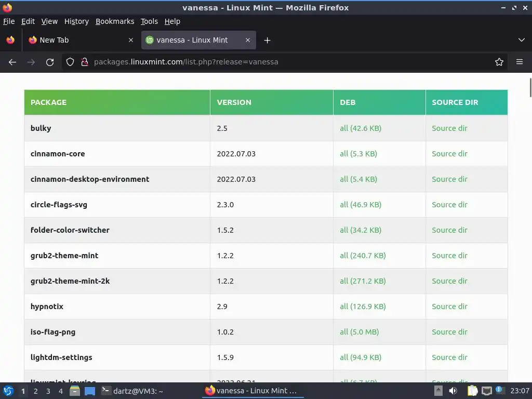Download hypnotix 'all (126.9 KB)' deb
532x399 pixels.
[x=363, y=307]
